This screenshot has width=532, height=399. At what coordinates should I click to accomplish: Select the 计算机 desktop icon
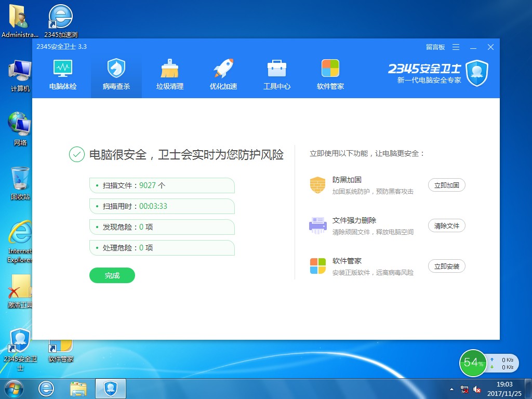click(x=20, y=76)
